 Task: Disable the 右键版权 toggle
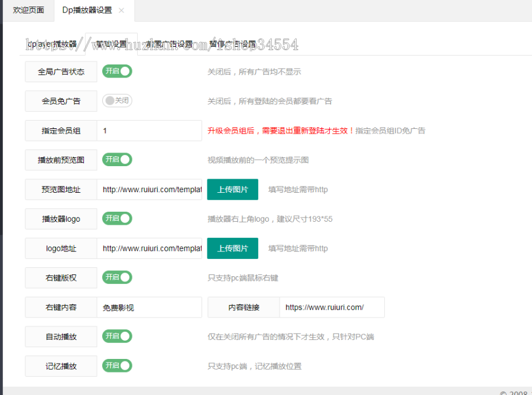pos(116,277)
